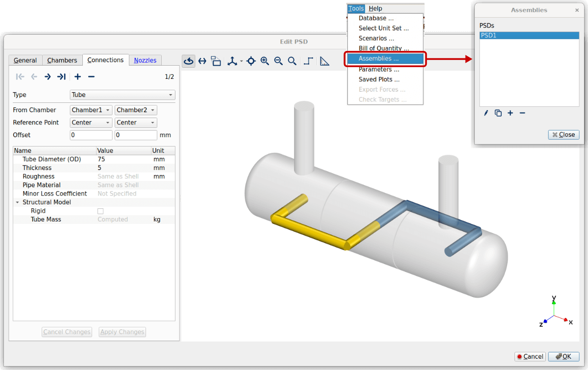The width and height of the screenshot is (588, 370).
Task: Click the OK button
Action: point(563,357)
